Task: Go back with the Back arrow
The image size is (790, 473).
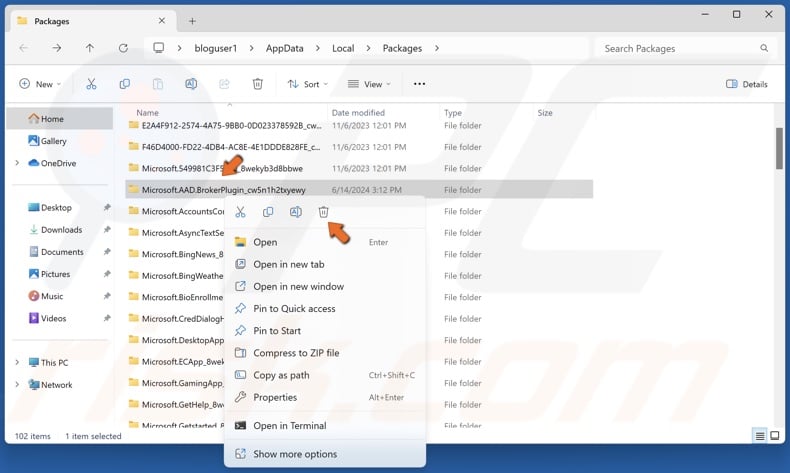Action: point(24,48)
